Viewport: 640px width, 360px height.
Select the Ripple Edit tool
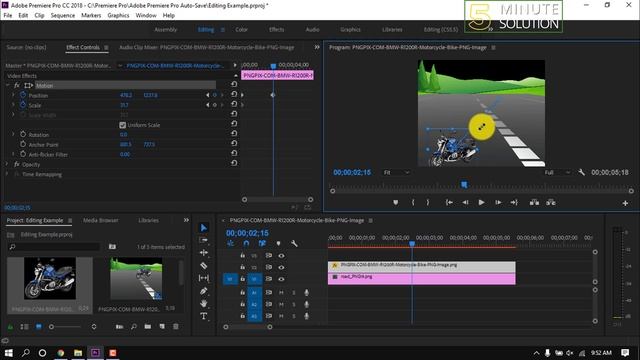click(204, 253)
